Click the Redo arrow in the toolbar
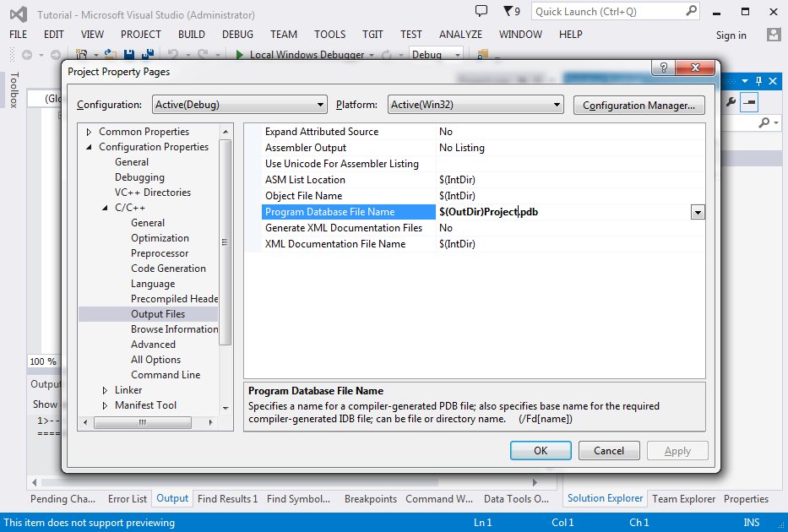The width and height of the screenshot is (788, 532). click(203, 54)
